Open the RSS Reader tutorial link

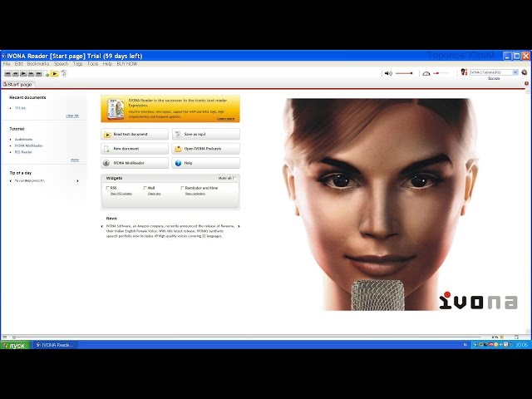[x=23, y=152]
